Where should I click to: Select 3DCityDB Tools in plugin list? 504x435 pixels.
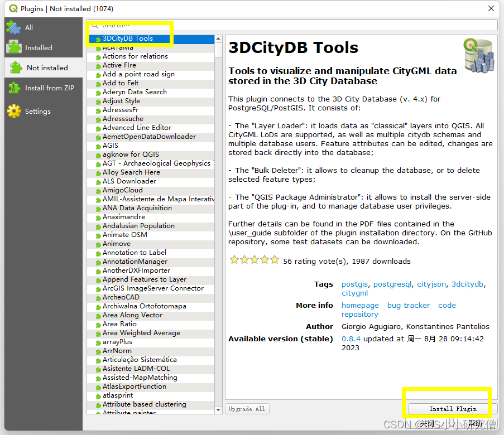click(151, 38)
